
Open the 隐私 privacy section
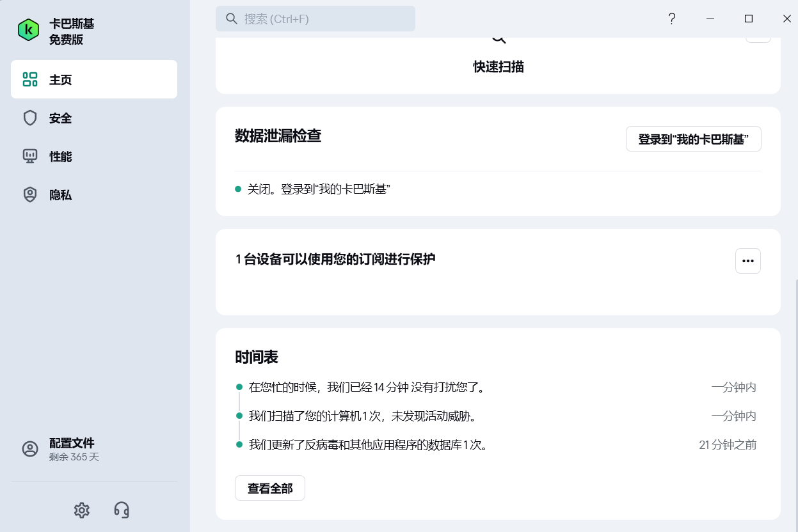[x=94, y=194]
